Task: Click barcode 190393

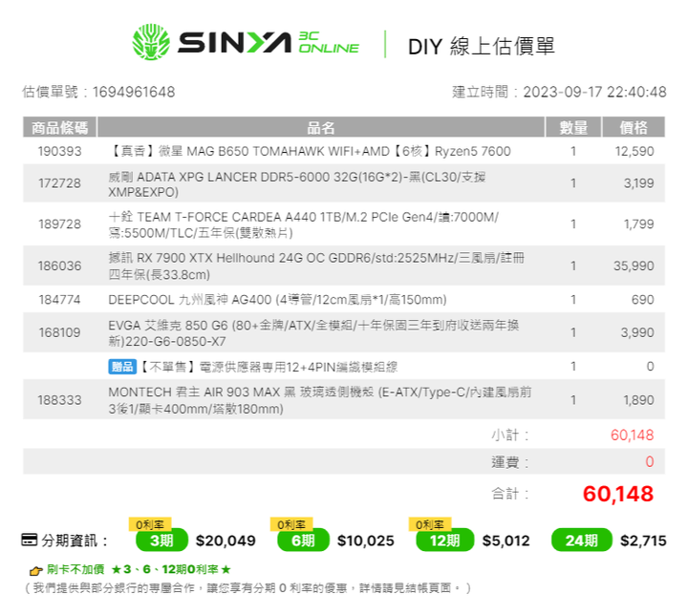Action: [x=59, y=151]
